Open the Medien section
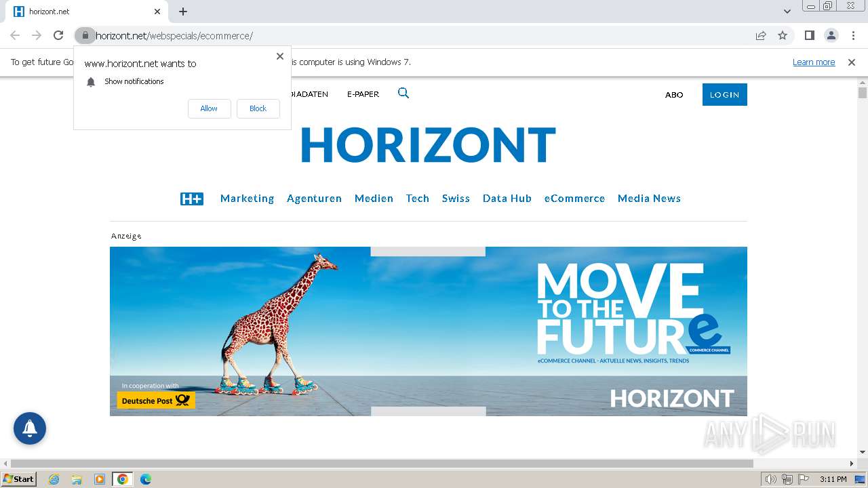The width and height of the screenshot is (868, 488). tap(374, 199)
